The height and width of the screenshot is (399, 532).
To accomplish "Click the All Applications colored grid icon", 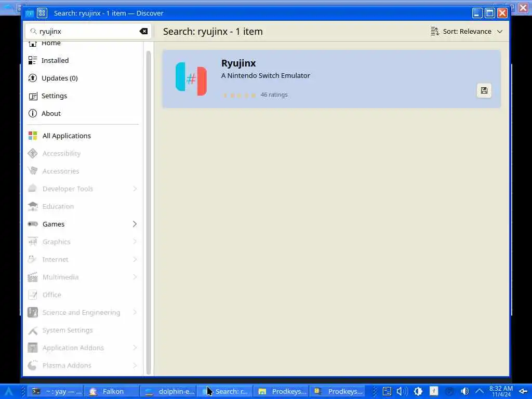I will point(33,136).
